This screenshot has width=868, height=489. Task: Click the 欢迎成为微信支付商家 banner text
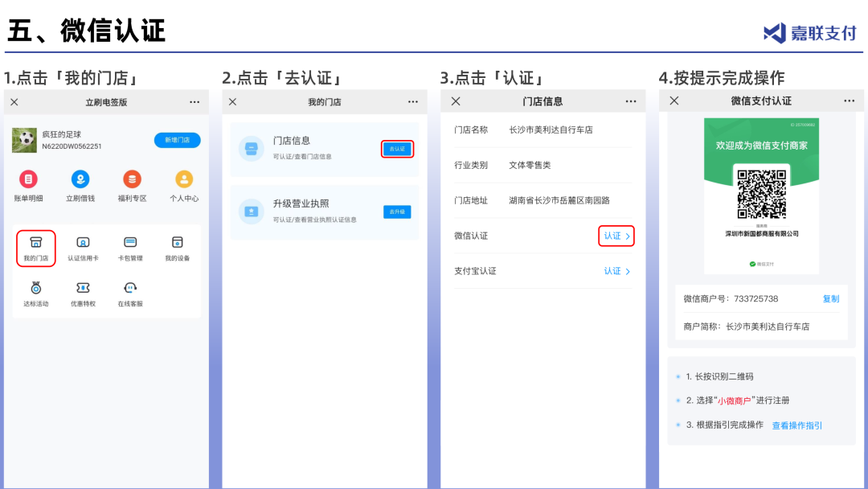tap(762, 145)
